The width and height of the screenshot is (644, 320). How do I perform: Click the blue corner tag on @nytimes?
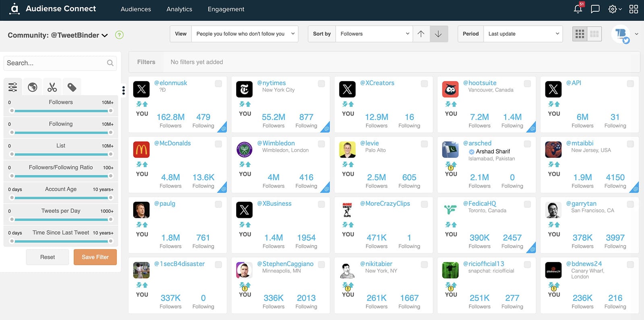click(326, 128)
